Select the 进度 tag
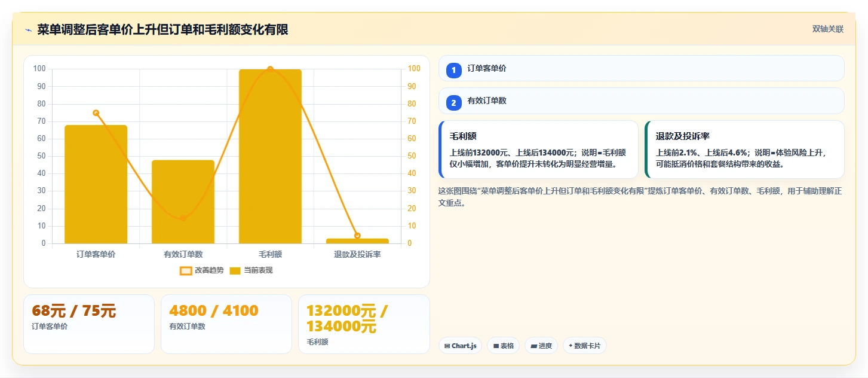Screen dimensions: 868x378 (541, 346)
